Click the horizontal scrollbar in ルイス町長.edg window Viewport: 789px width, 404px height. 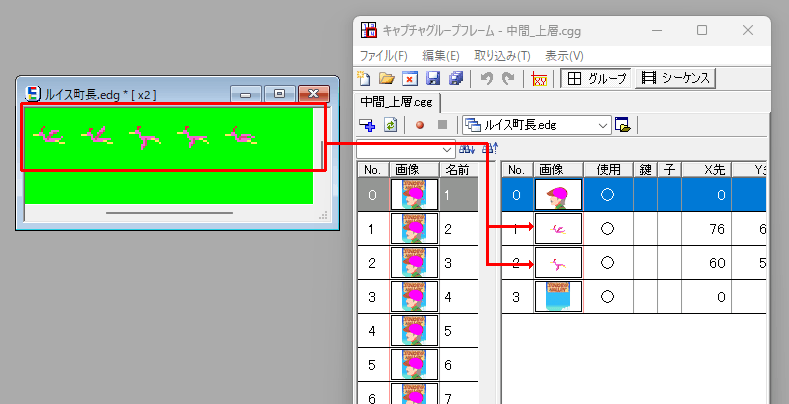pyautogui.click(x=169, y=213)
